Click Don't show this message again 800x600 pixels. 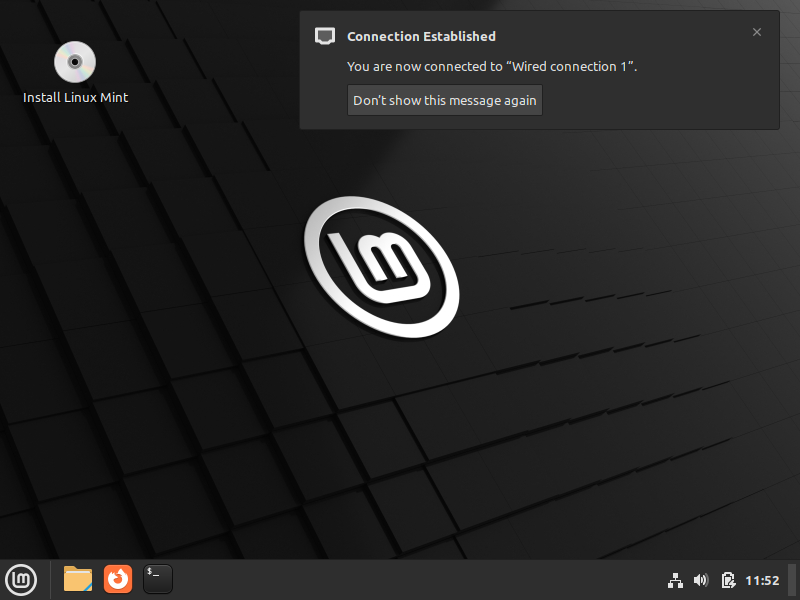pyautogui.click(x=444, y=100)
